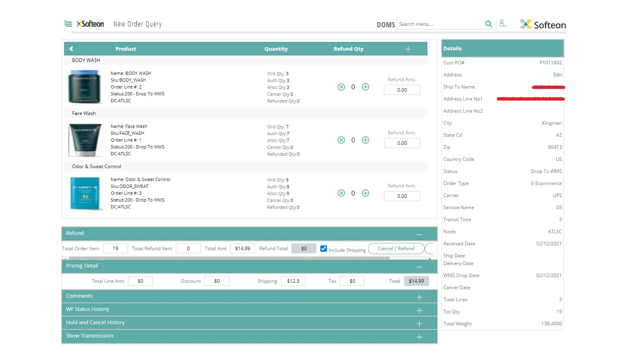Reset refund quantity for Face Wash
The height and width of the screenshot is (362, 644).
coord(341,140)
